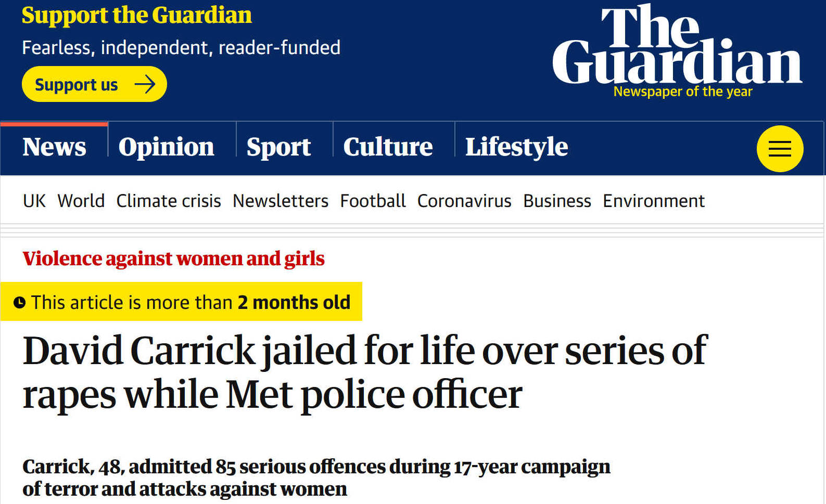
Task: Visit the Climate crisis link
Action: point(169,201)
